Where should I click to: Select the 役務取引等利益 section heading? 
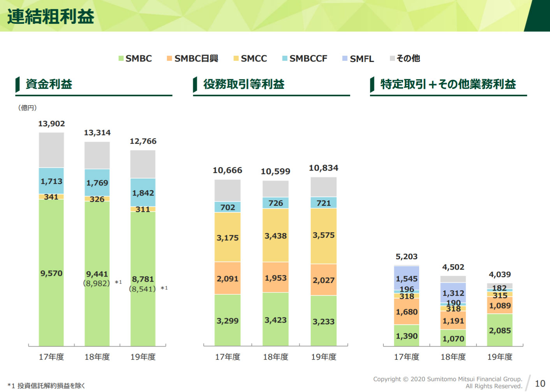click(x=244, y=84)
